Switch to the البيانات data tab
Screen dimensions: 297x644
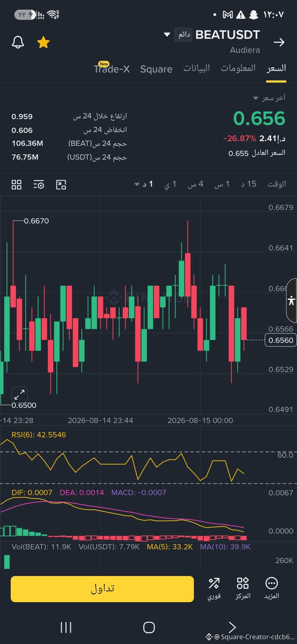click(x=197, y=68)
